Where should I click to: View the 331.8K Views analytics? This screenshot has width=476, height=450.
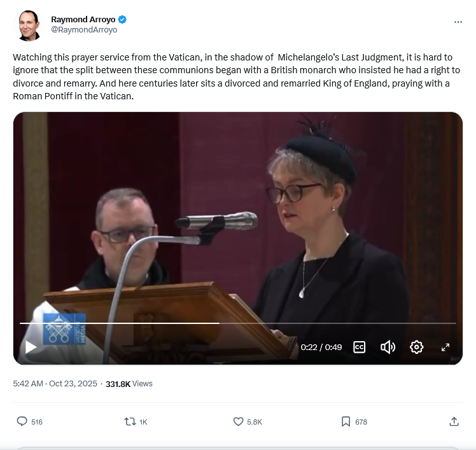[x=129, y=384]
